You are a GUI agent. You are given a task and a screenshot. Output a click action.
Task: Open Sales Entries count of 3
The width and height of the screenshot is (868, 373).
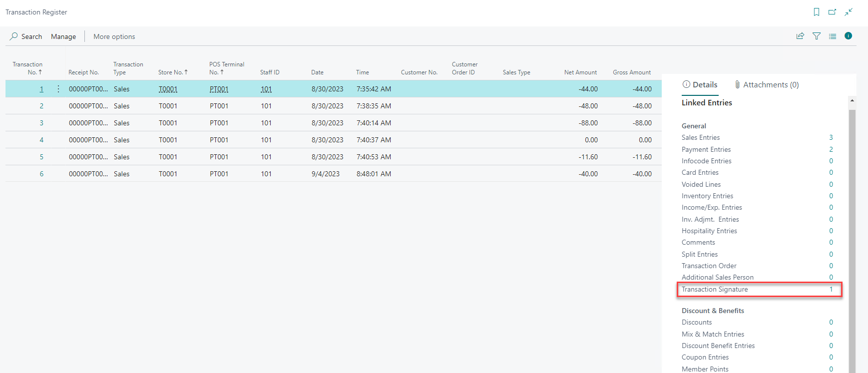coord(831,137)
